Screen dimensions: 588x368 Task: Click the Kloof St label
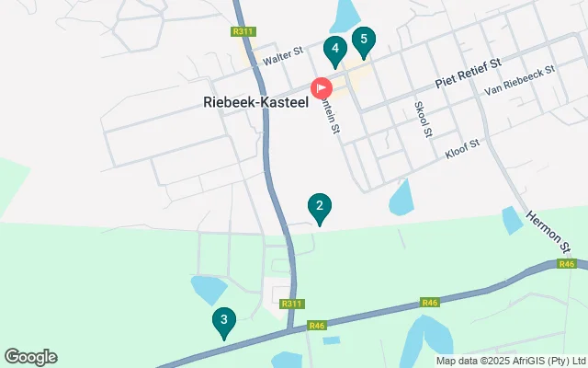coord(462,149)
